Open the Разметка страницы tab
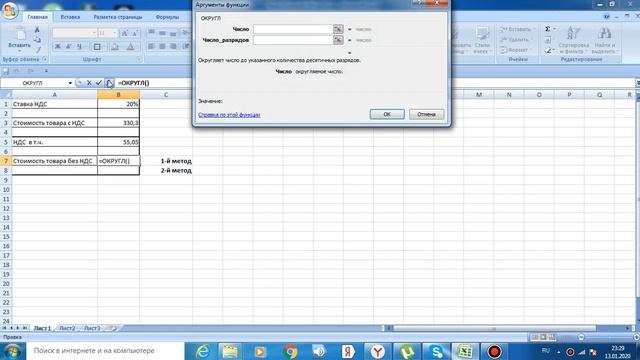Image resolution: width=640 pixels, height=360 pixels. tap(118, 17)
